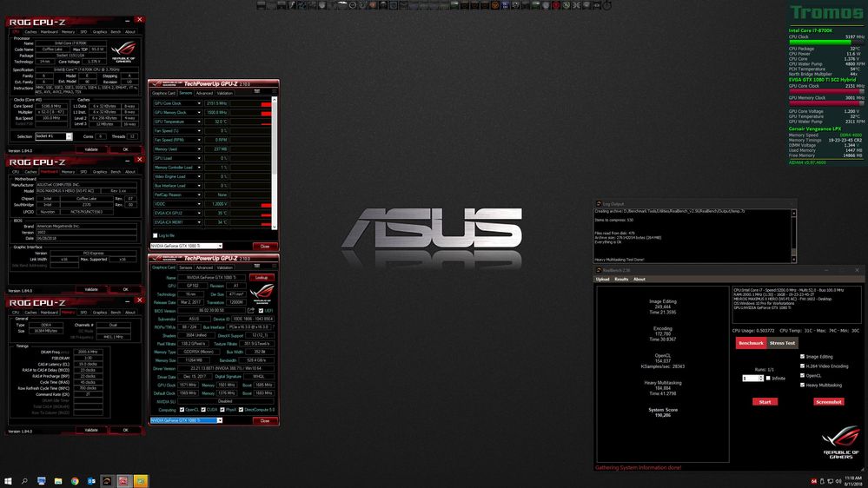
Task: Switch to Validation tab in GPU-Z Graphics Card window
Action: click(225, 267)
